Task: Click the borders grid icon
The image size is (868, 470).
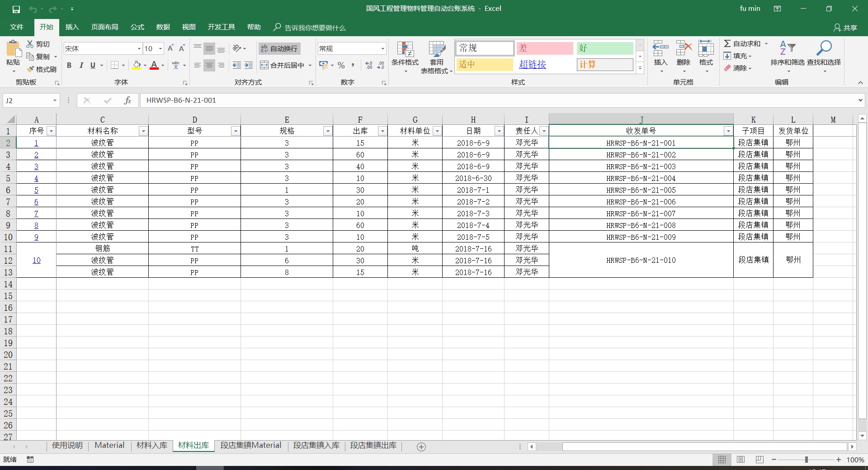Action: 115,65
